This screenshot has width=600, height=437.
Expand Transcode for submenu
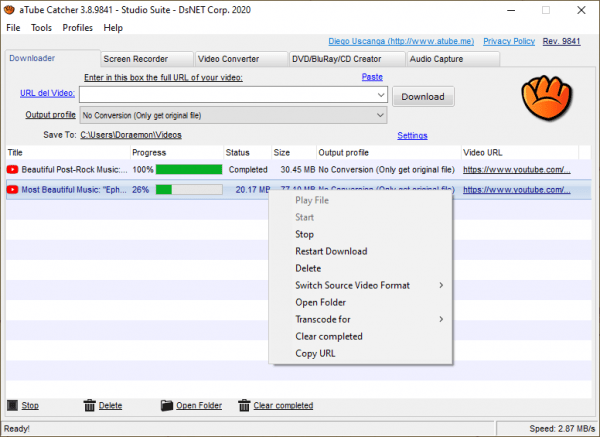441,319
